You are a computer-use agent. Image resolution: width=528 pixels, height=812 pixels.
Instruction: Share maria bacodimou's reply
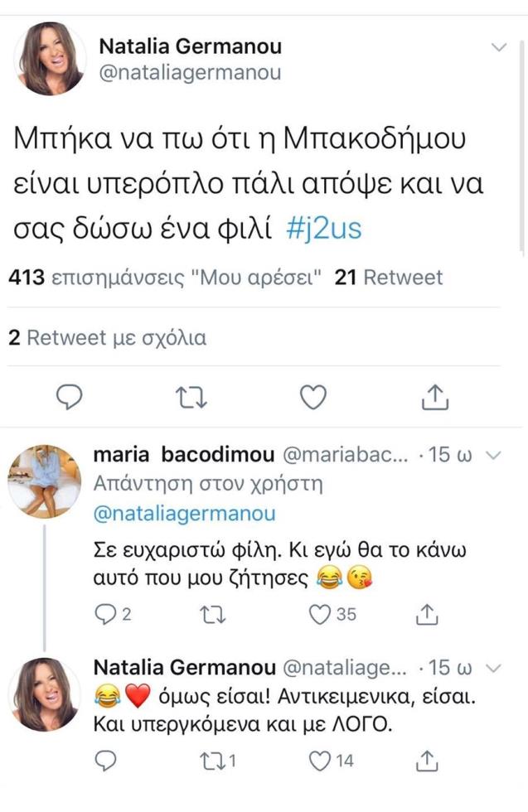point(426,614)
